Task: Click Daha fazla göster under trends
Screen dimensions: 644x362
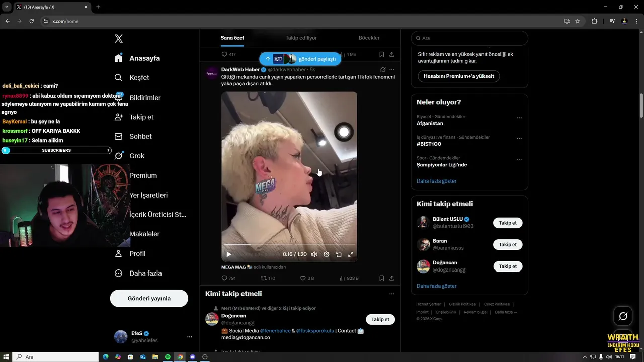Action: tap(436, 181)
